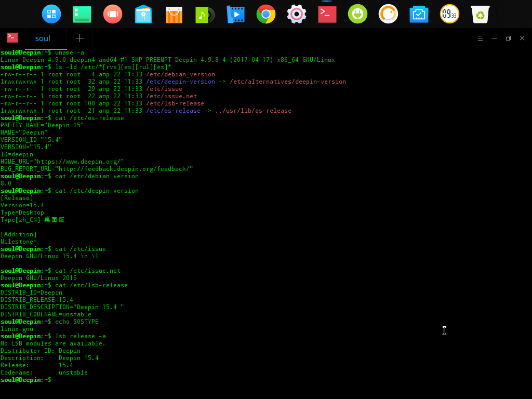Click the 'lsb_release -a' command text
532x399 pixels.
(x=81, y=336)
